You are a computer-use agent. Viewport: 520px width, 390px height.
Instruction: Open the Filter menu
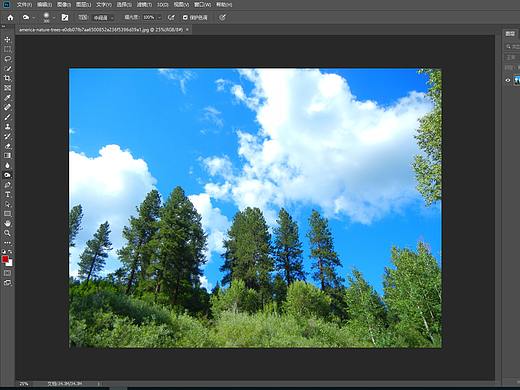(x=144, y=5)
